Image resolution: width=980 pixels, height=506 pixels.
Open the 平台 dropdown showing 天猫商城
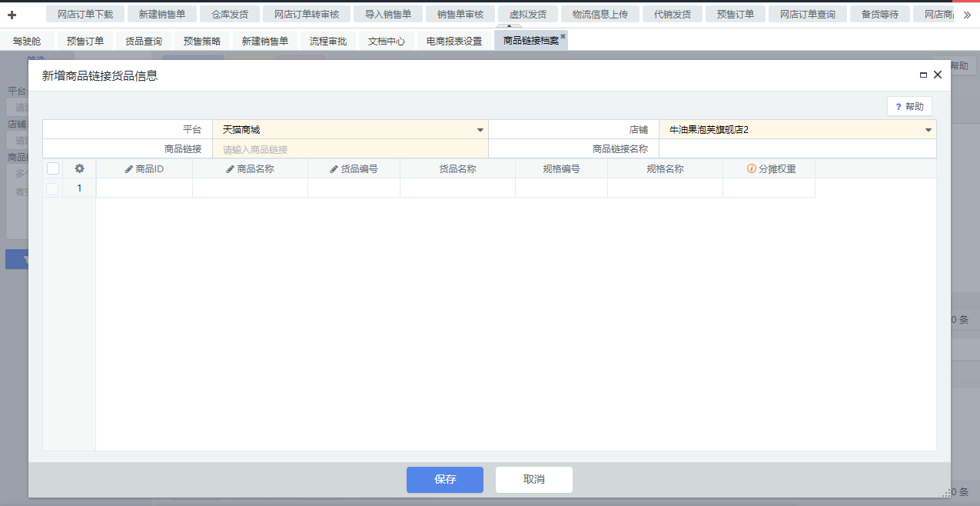pyautogui.click(x=480, y=130)
